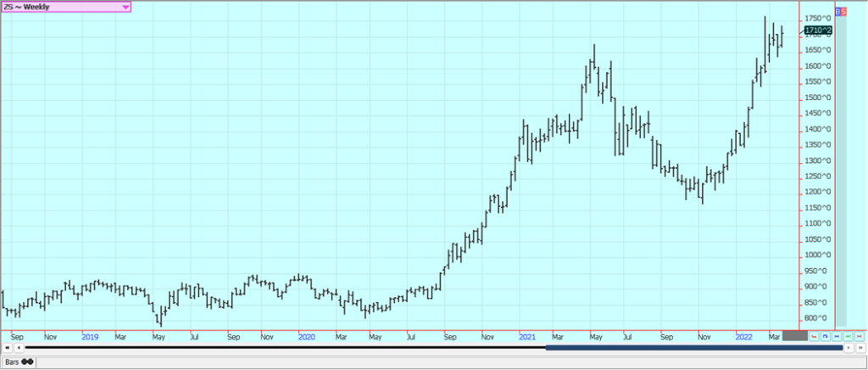
Task: Click the 2020 year label on time axis
Action: [306, 336]
